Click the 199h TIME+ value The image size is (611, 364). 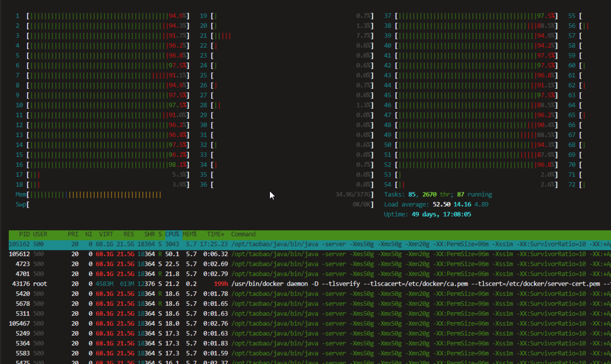(221, 284)
